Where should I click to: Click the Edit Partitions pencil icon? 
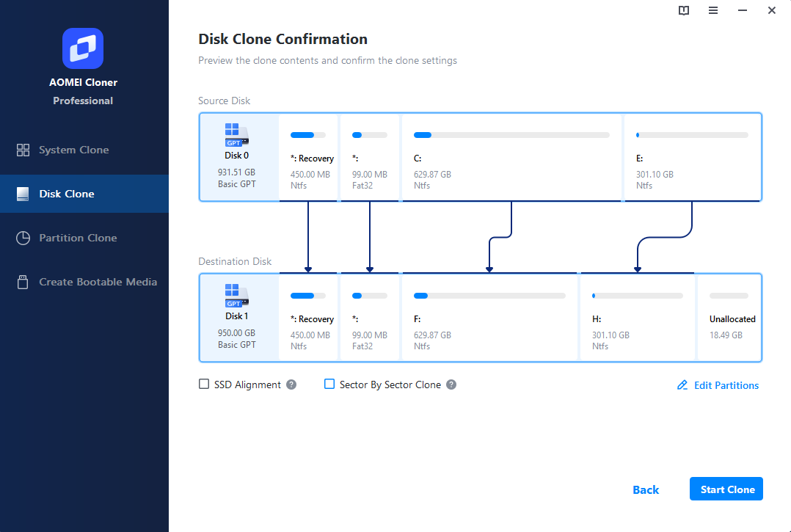pos(682,385)
